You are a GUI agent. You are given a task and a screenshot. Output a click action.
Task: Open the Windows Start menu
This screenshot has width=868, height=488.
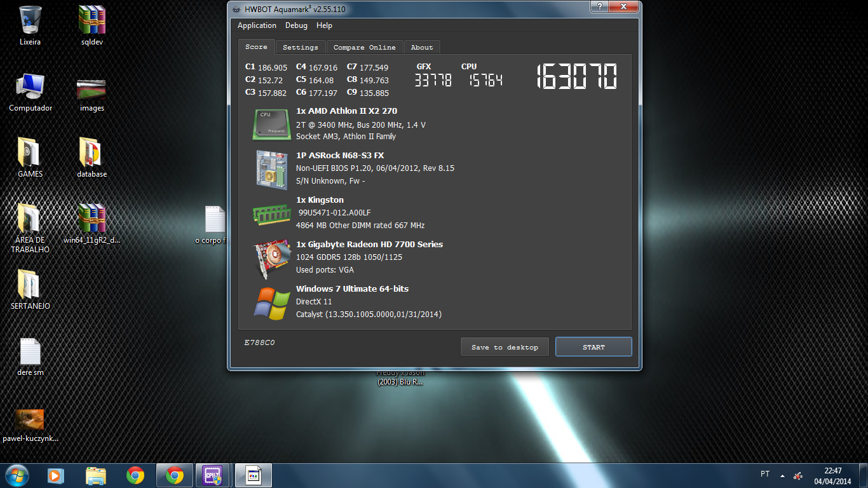(17, 475)
